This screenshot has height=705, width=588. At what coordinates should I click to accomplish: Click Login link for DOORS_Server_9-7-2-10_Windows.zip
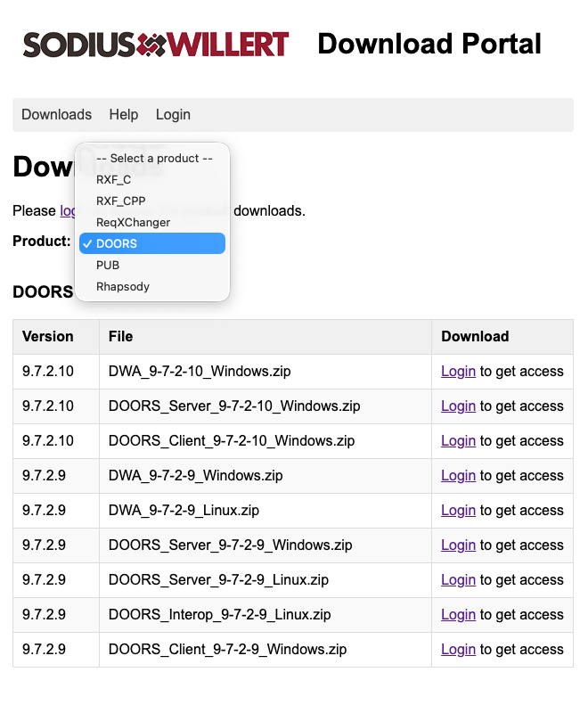(x=458, y=406)
